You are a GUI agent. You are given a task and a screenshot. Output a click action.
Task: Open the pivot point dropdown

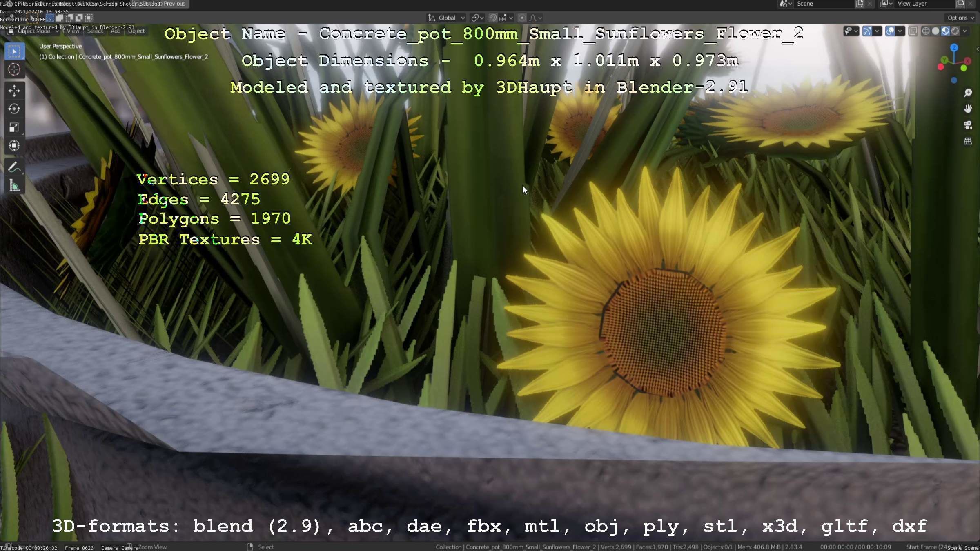pyautogui.click(x=477, y=18)
